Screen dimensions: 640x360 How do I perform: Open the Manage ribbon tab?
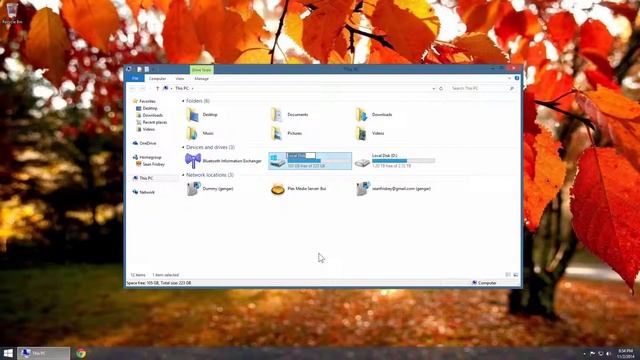coord(202,78)
